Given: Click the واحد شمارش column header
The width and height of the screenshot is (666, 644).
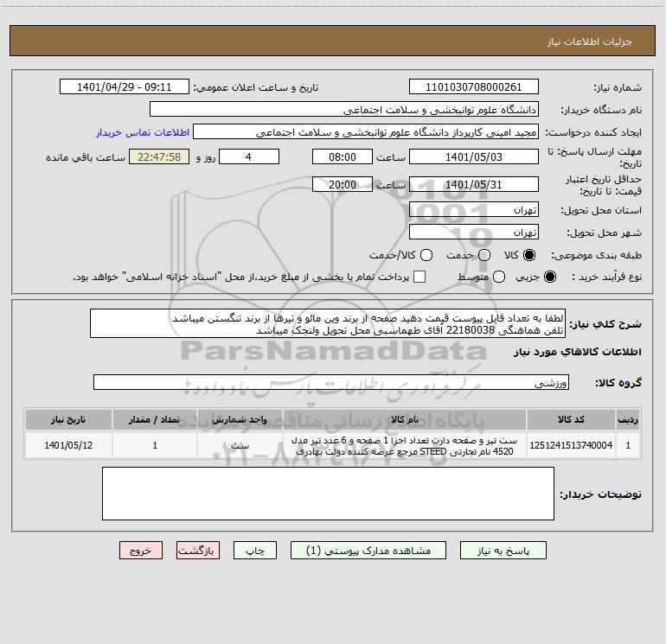Looking at the screenshot, I should 240,419.
